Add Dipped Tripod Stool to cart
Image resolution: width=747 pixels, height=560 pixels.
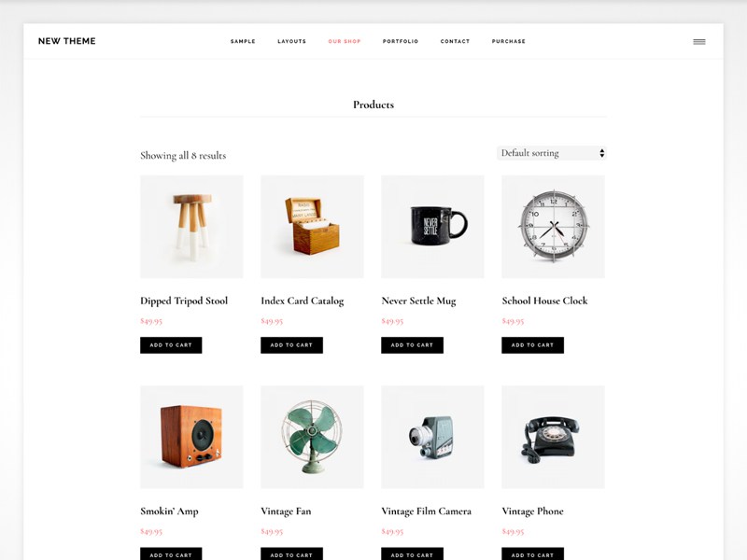point(171,345)
